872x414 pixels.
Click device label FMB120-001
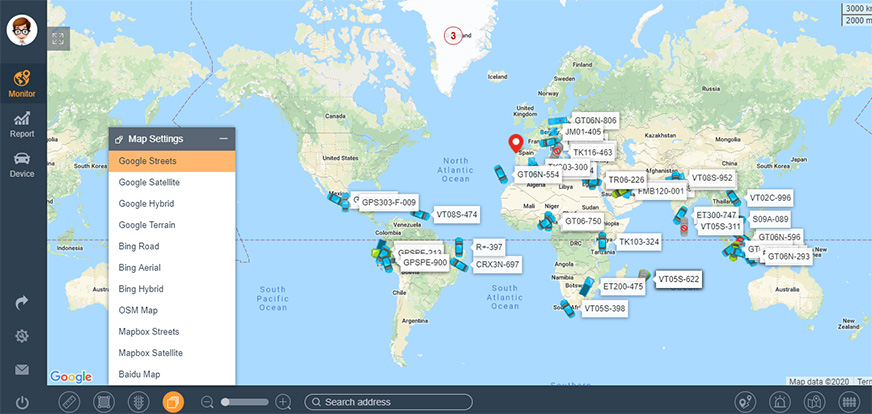tap(661, 192)
